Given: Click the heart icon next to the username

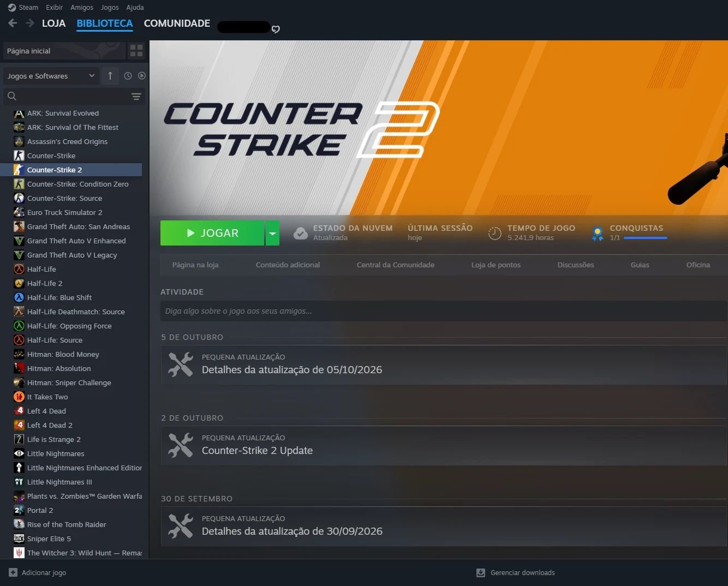Looking at the screenshot, I should click(x=276, y=29).
